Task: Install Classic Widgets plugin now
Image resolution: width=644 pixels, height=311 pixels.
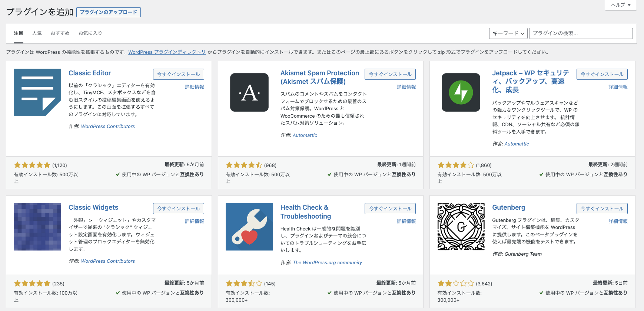Action: pyautogui.click(x=179, y=209)
